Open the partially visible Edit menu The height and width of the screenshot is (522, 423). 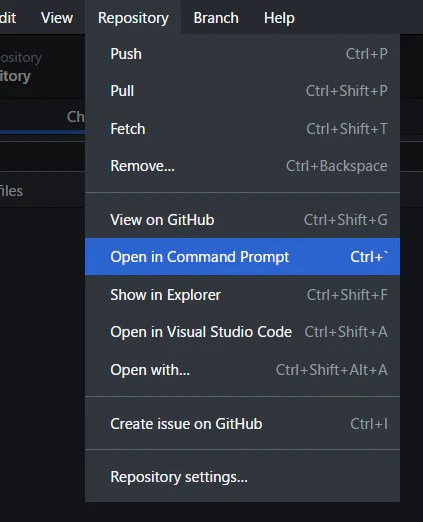8,18
